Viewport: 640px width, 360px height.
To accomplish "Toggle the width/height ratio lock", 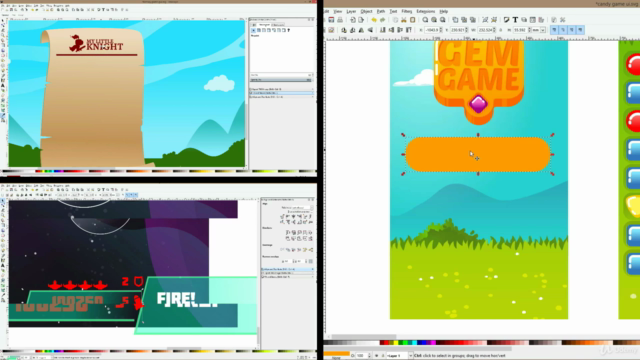I will (x=500, y=30).
